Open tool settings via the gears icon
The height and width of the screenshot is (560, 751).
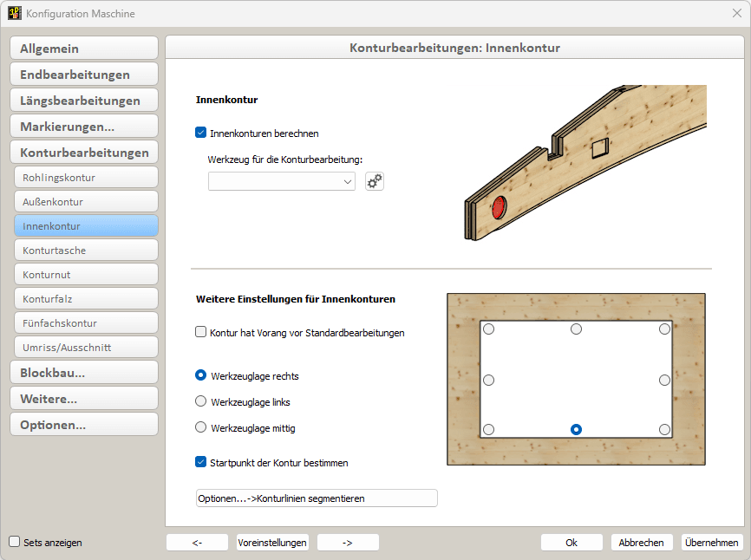tap(375, 181)
